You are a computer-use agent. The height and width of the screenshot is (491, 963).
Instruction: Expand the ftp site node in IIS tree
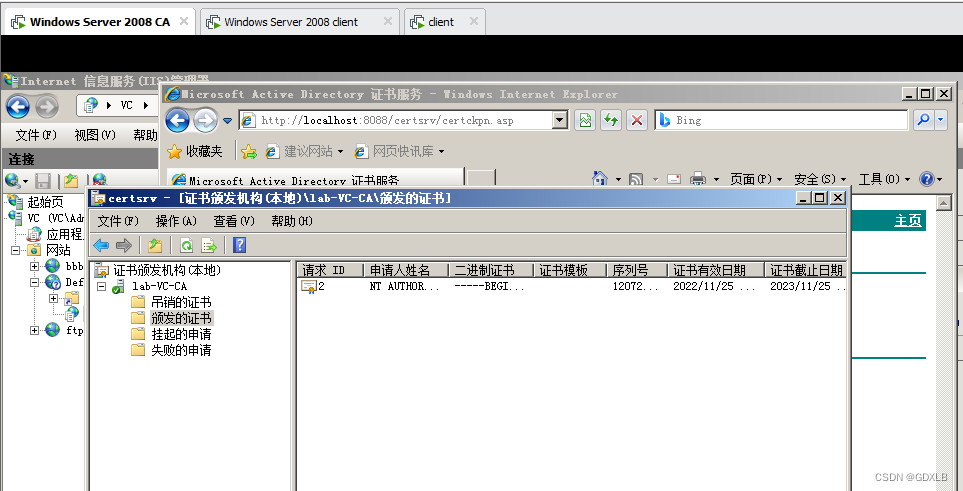tap(34, 331)
